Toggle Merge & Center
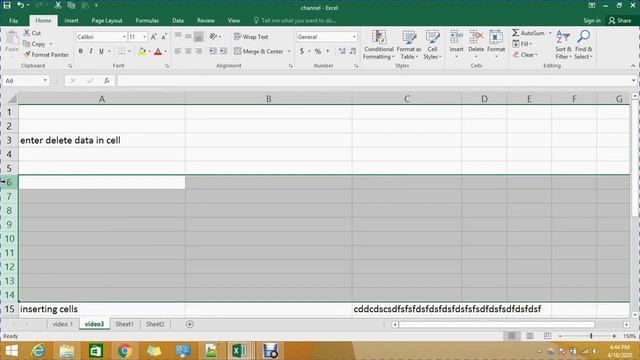 (x=259, y=51)
